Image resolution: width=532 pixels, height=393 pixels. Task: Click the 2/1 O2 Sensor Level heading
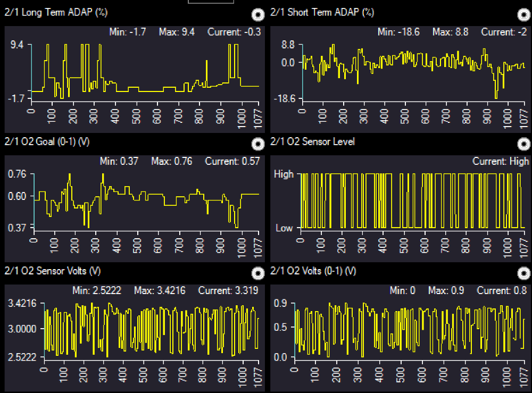coord(313,141)
